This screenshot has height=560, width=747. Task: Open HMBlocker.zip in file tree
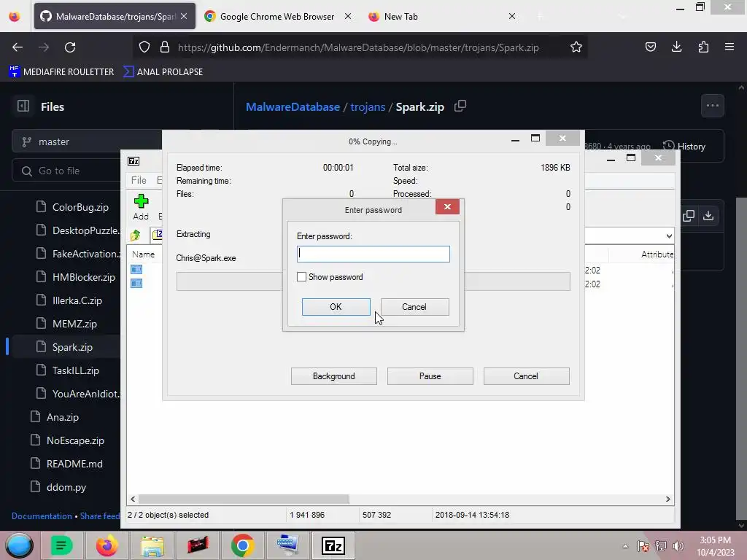[83, 277]
